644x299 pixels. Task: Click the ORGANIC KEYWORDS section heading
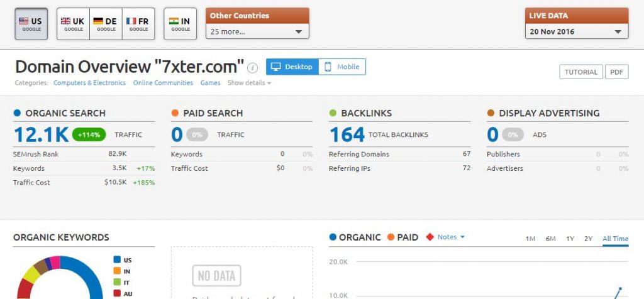coord(61,237)
